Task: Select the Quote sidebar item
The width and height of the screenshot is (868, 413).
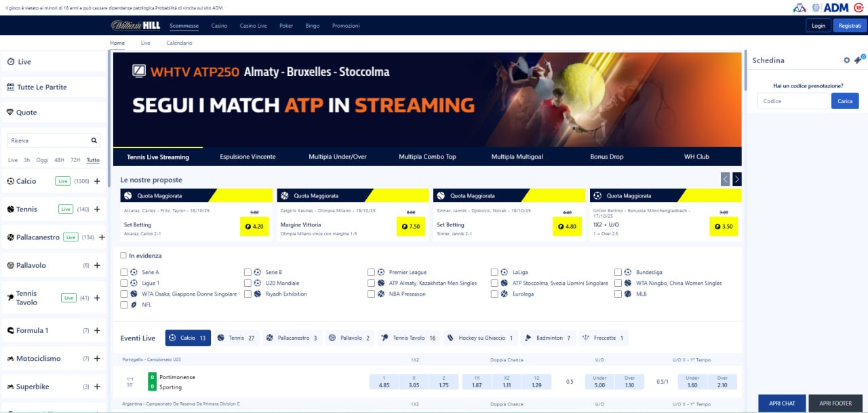Action: click(x=27, y=112)
